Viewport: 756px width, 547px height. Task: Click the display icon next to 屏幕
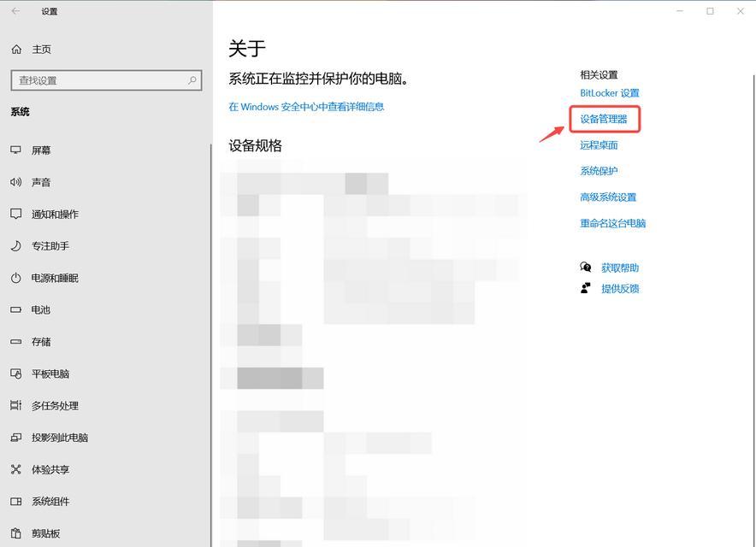(16, 150)
